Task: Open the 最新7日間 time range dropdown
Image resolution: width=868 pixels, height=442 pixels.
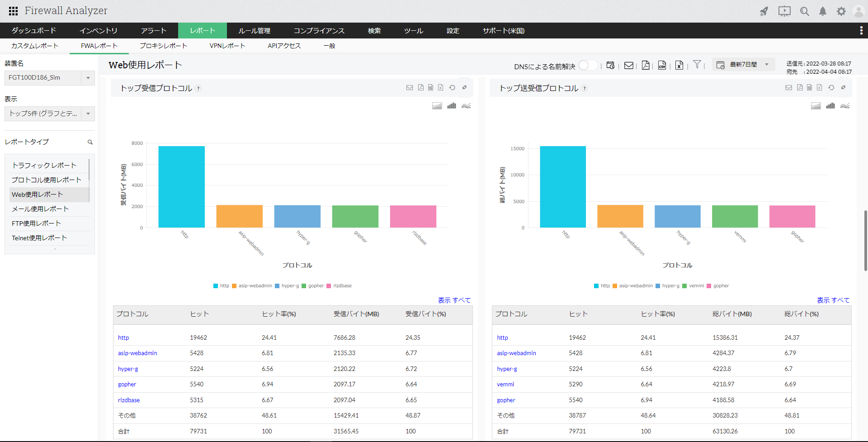Action: 744,65
